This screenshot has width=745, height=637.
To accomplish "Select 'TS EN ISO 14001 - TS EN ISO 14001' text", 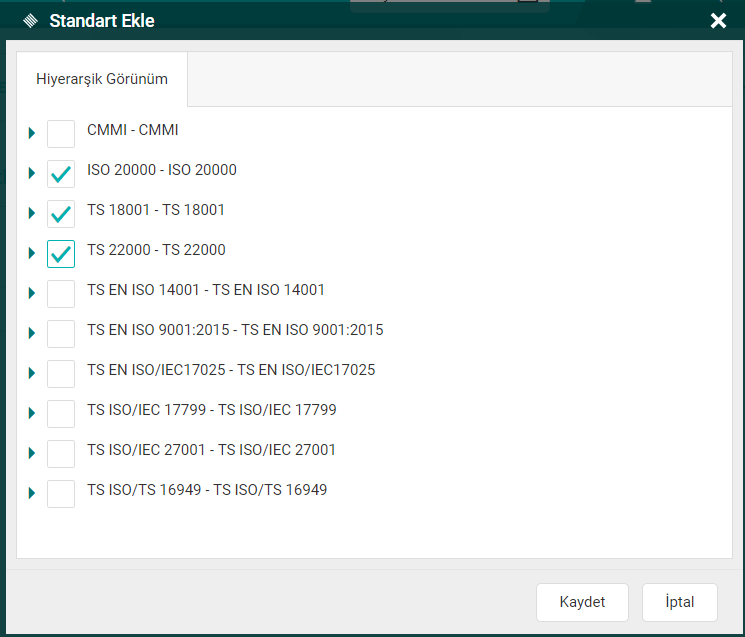I will (206, 289).
